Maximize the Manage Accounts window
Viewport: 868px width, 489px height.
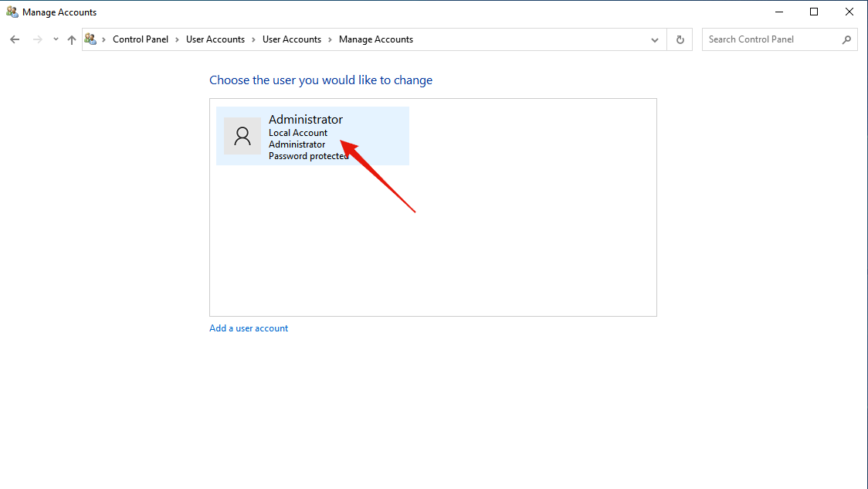pos(814,12)
